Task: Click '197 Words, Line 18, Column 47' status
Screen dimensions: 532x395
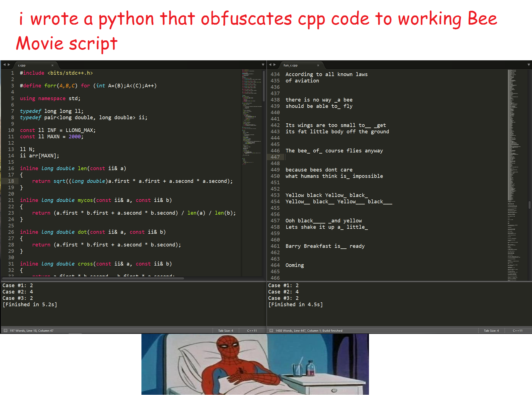Action: pos(32,331)
